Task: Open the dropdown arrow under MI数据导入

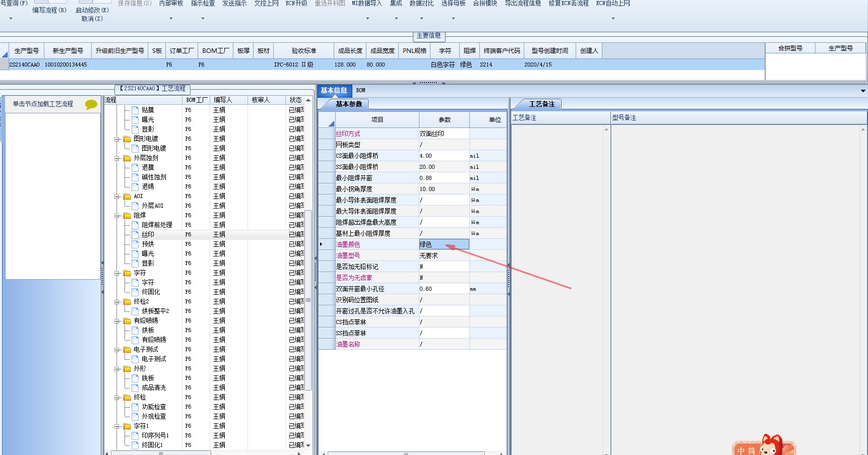Action: pyautogui.click(x=367, y=19)
